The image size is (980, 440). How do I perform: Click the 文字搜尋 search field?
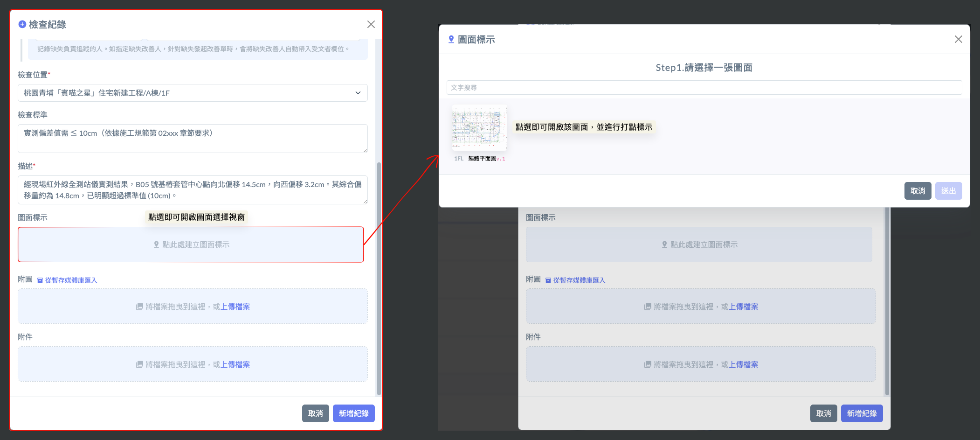pos(704,88)
